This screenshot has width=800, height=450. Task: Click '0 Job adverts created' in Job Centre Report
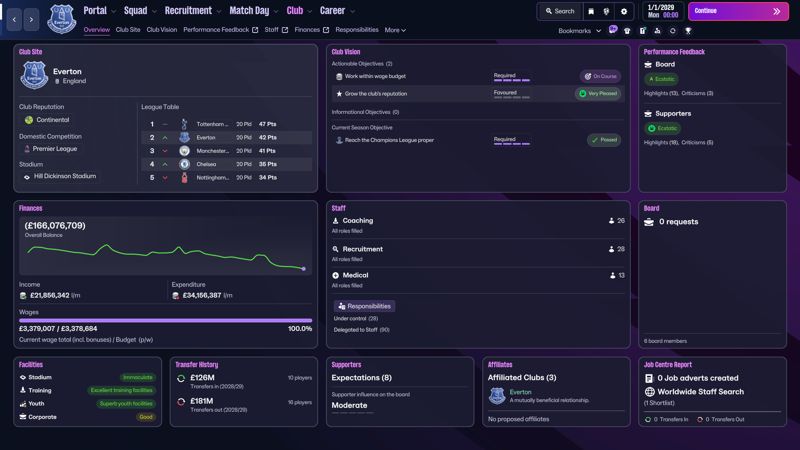click(697, 378)
